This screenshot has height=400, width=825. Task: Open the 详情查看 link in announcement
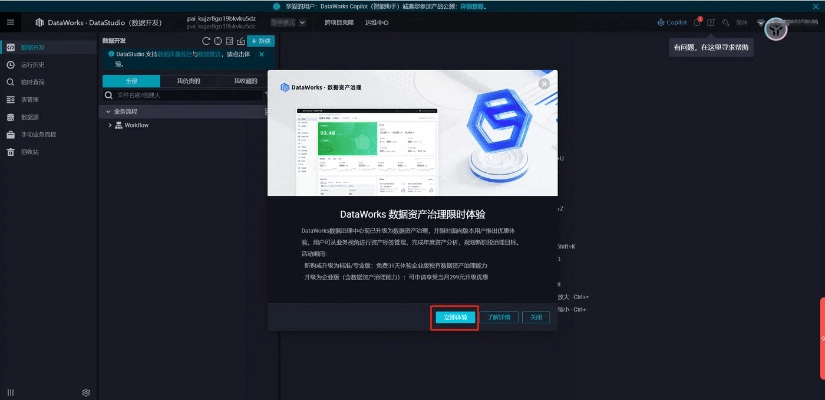tap(472, 7)
